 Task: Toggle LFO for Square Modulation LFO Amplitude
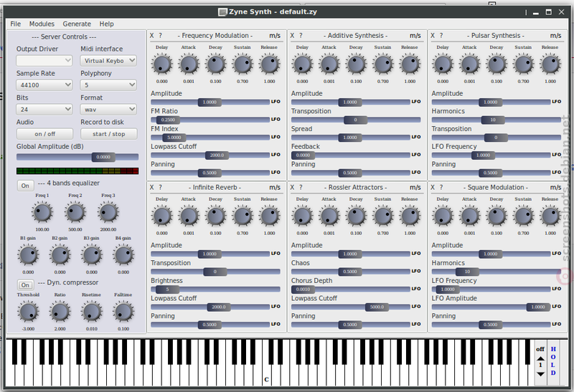click(557, 307)
